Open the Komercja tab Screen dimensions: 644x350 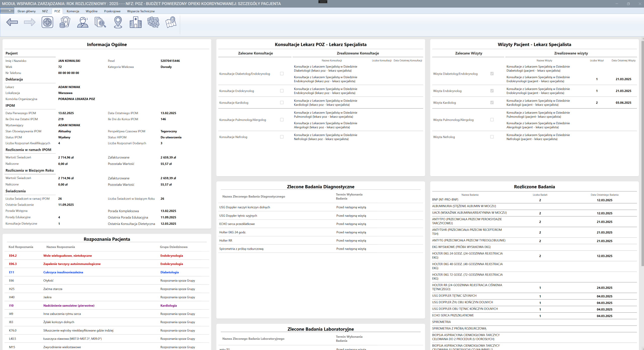[73, 11]
